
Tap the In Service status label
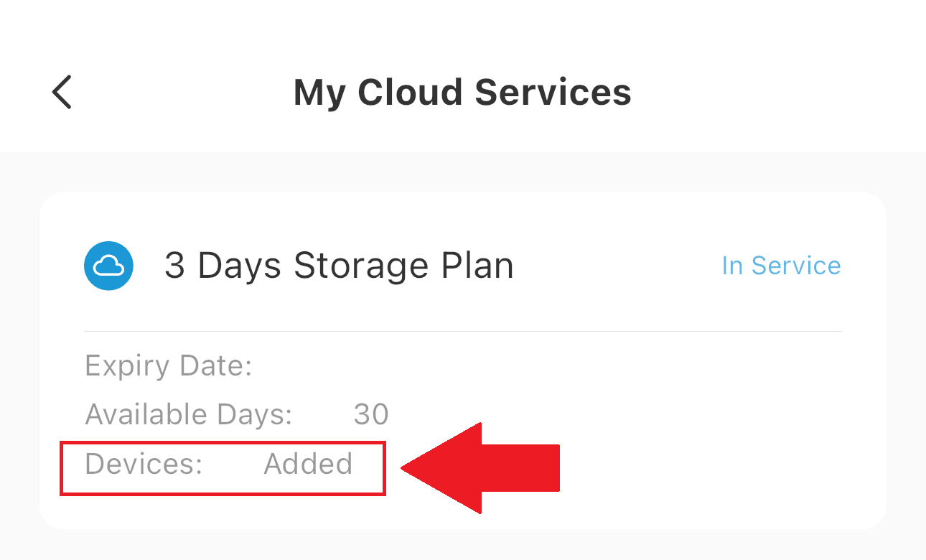(781, 266)
